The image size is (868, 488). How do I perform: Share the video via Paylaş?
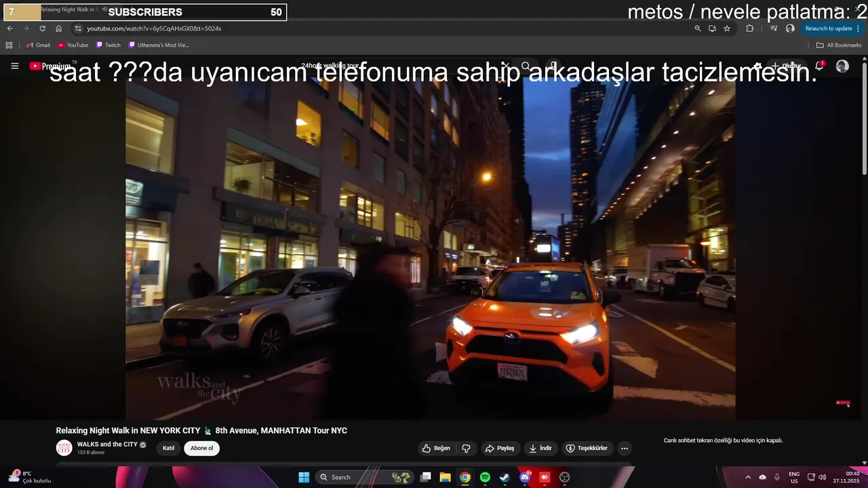pos(500,448)
